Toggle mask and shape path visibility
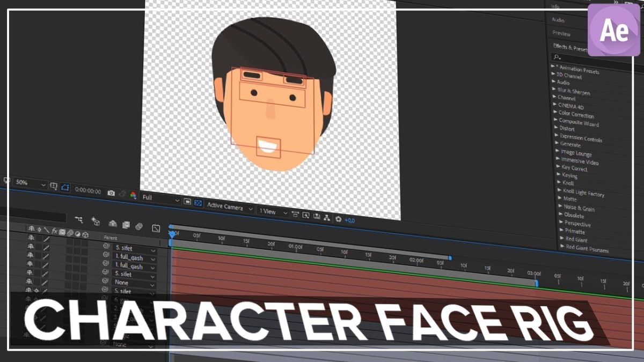 pyautogui.click(x=65, y=187)
